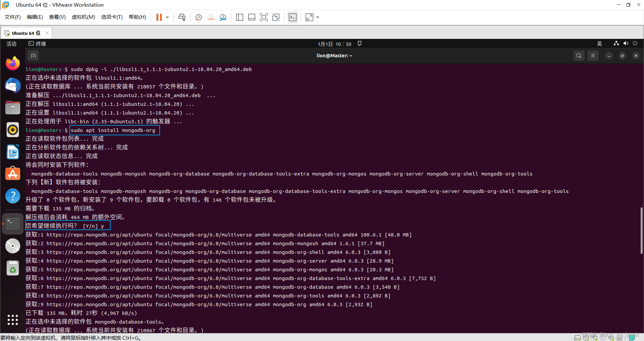The width and height of the screenshot is (644, 341).
Task: Enter full screen mode icon
Action: coord(264,17)
